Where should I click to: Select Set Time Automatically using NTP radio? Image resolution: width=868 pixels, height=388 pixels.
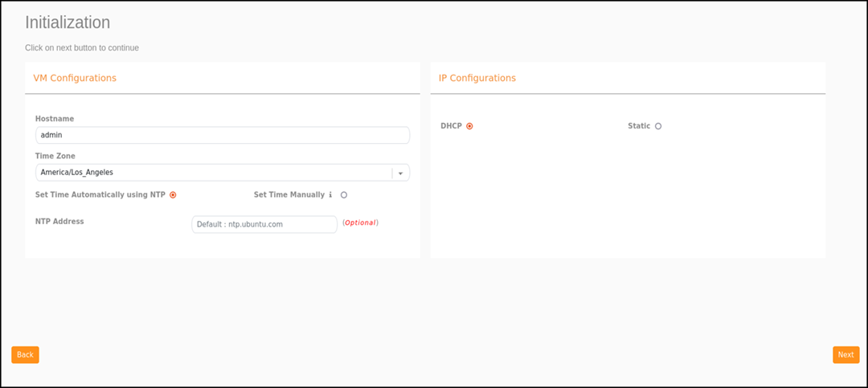(173, 195)
